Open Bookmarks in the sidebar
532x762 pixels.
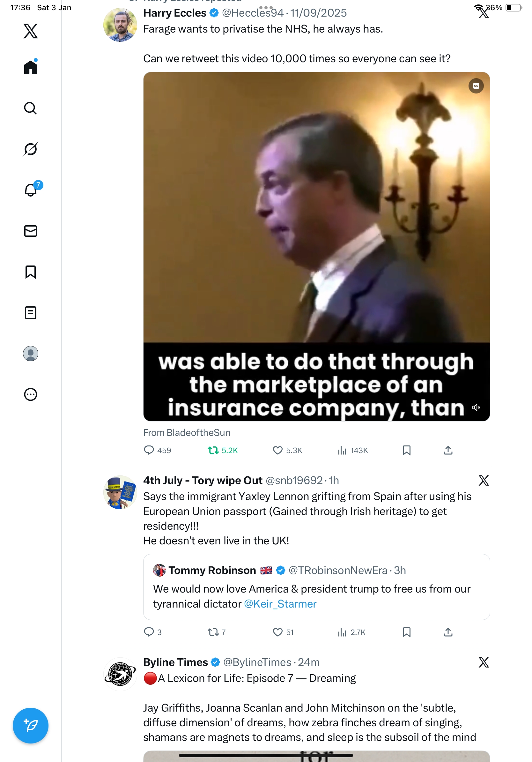tap(31, 272)
